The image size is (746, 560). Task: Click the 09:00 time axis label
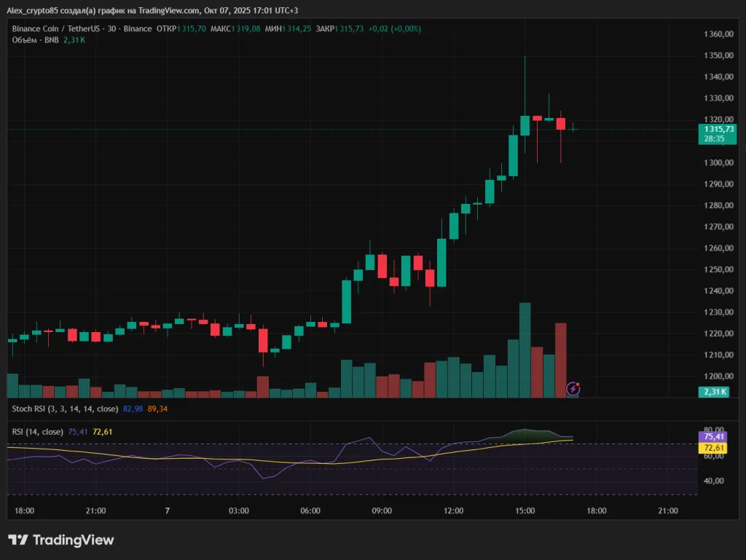pyautogui.click(x=382, y=510)
